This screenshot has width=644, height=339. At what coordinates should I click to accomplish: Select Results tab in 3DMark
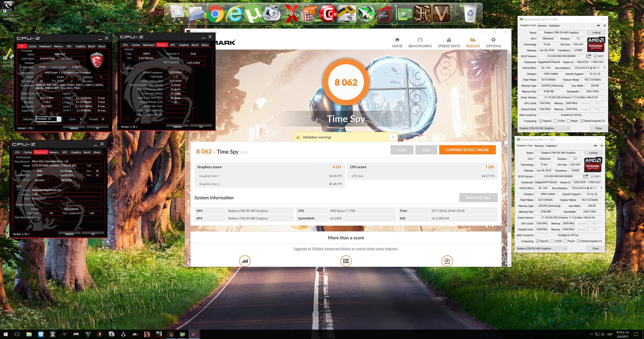point(473,43)
